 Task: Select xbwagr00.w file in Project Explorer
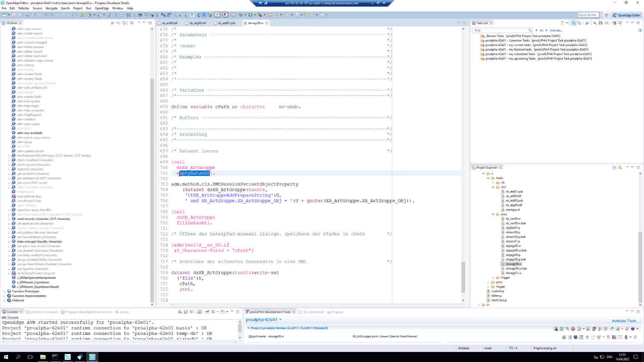[513, 264]
